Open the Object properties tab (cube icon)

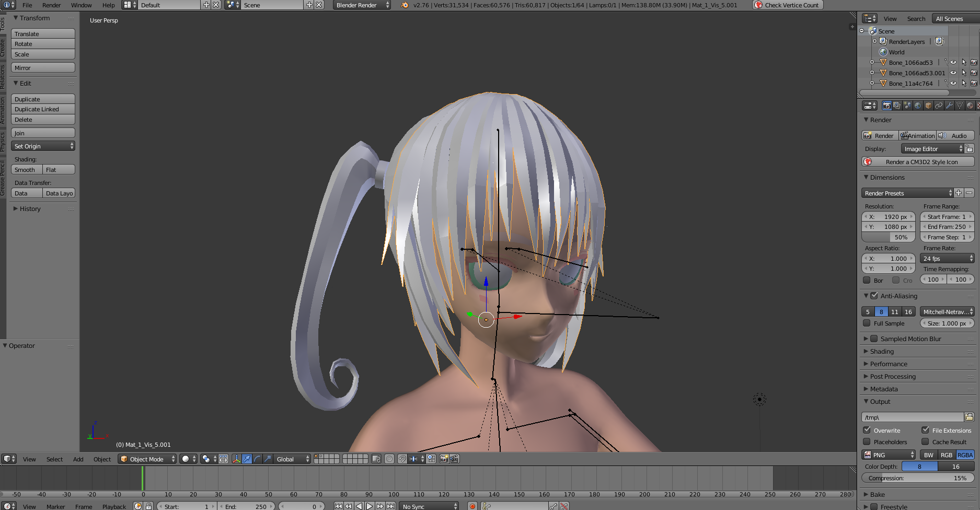928,106
